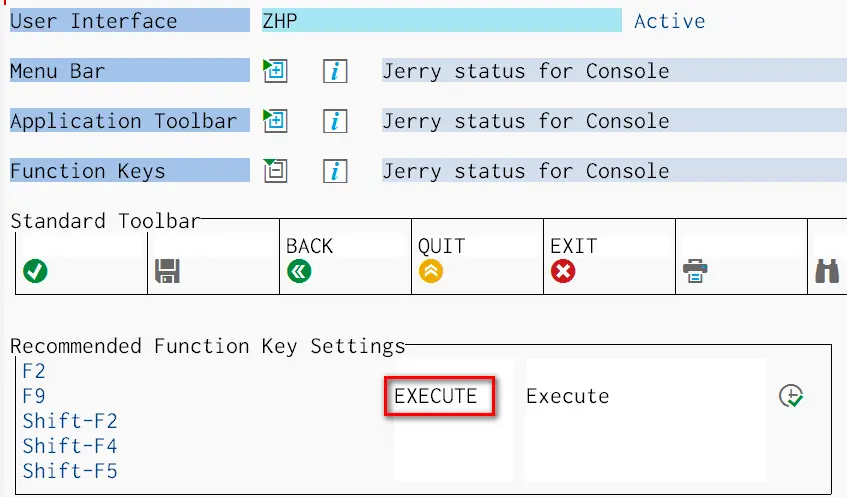Select the Shift-F2 function key entry
847x497 pixels.
click(70, 421)
